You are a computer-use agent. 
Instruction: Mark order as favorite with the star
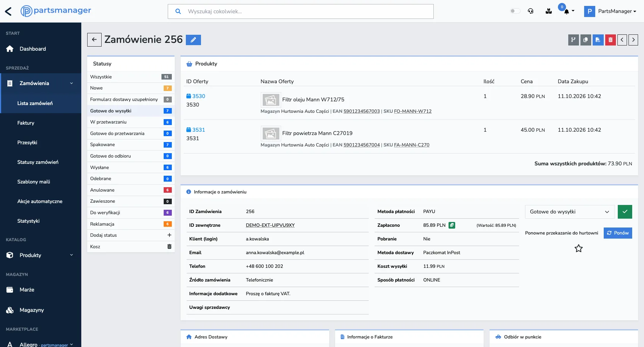pos(579,248)
